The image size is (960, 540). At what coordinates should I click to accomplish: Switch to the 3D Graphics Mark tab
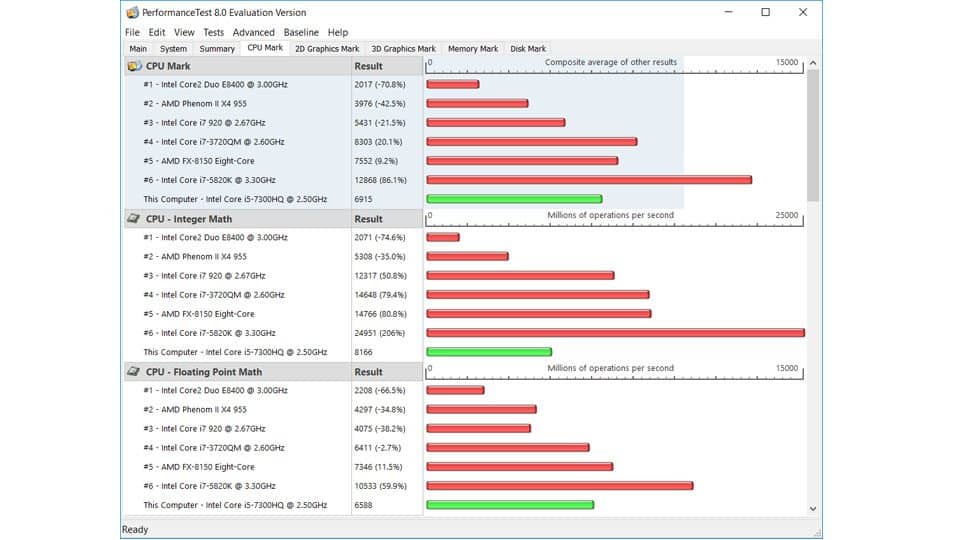403,48
